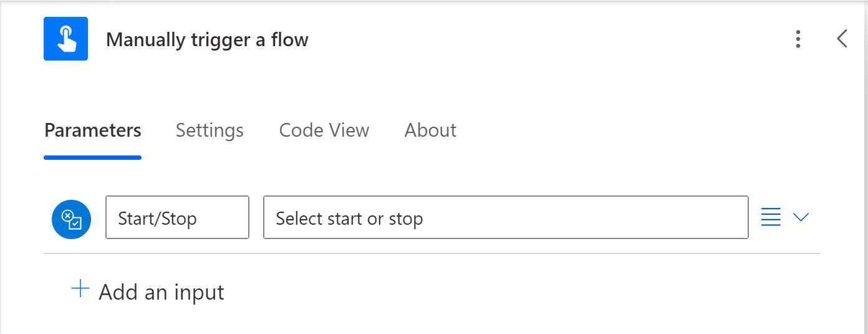
Task: Place cursor after 'Select start or stop' text
Action: [426, 219]
